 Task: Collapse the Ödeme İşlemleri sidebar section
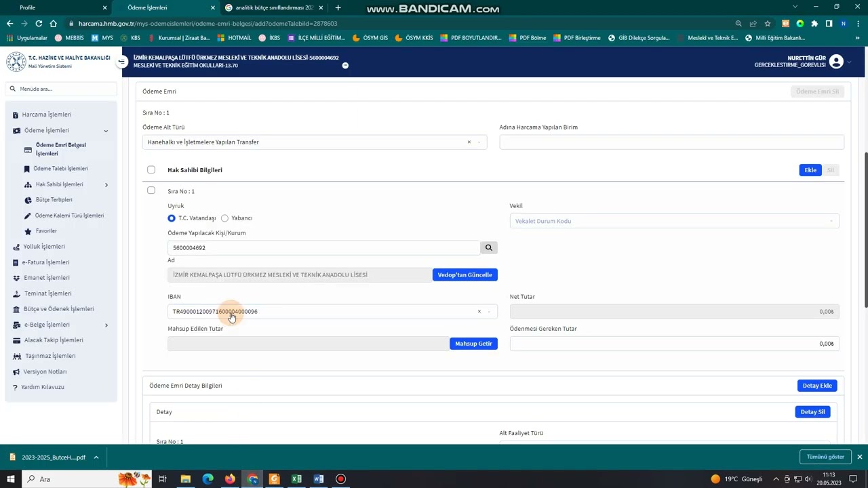pyautogui.click(x=106, y=131)
